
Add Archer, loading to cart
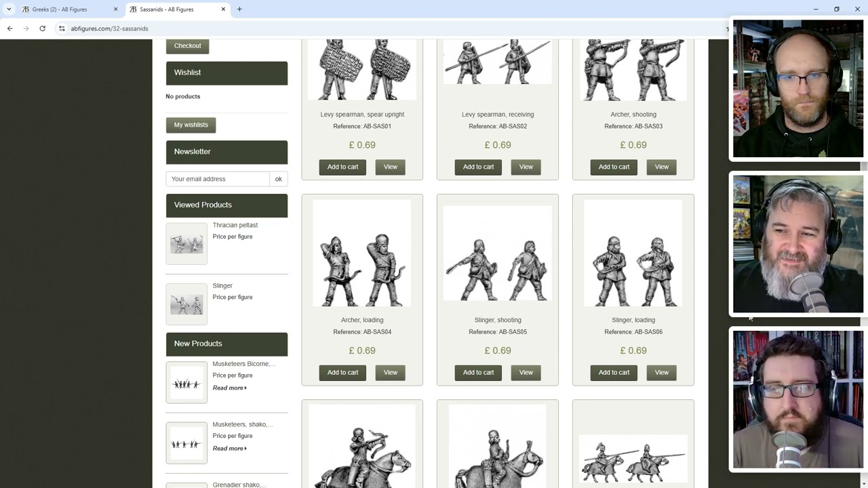click(x=342, y=372)
